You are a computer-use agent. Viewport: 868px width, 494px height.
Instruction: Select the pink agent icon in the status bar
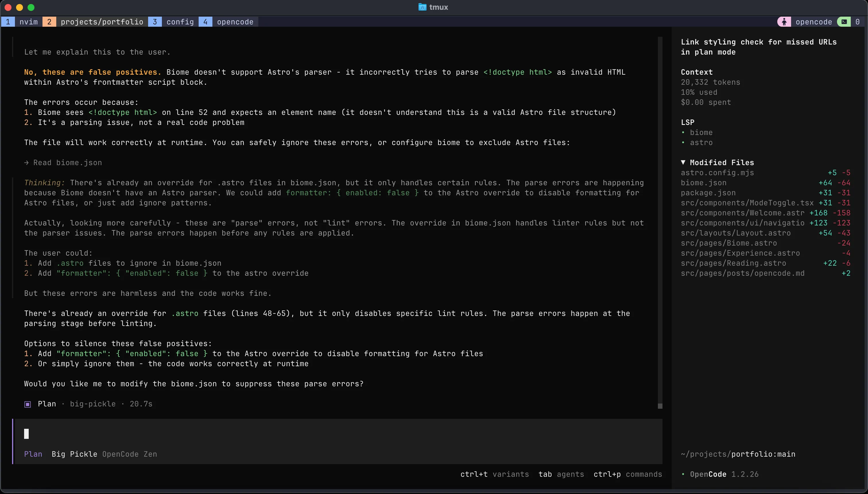[784, 21]
